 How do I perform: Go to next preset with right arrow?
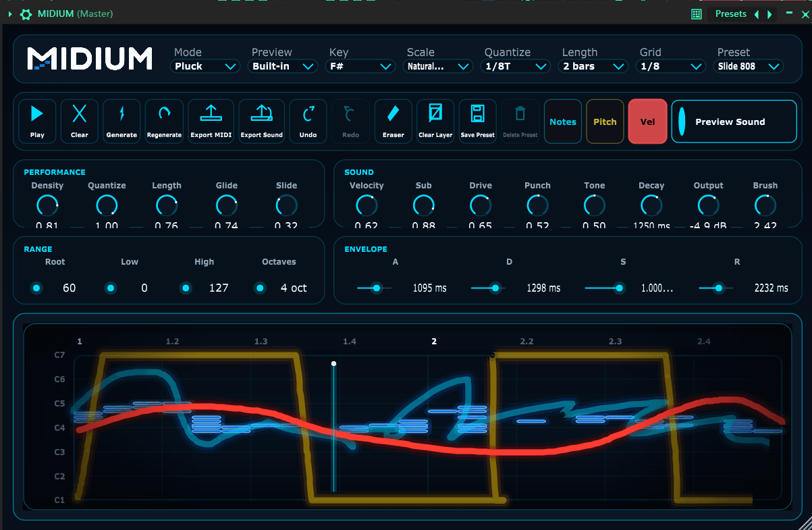(769, 14)
